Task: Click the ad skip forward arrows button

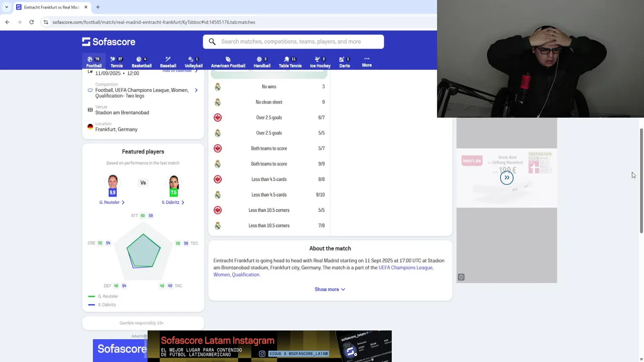Action: coord(507,177)
